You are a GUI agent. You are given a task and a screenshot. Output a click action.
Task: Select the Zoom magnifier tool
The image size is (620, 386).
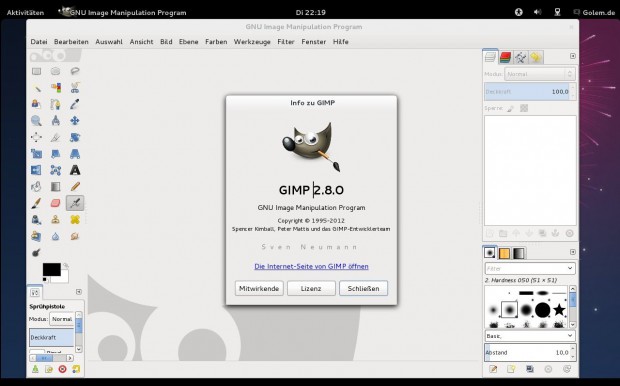click(x=36, y=121)
